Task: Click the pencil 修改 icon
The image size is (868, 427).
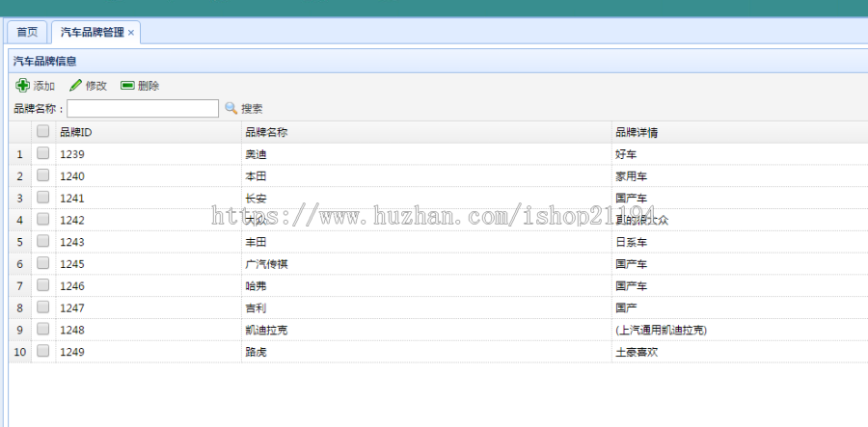Action: click(76, 86)
